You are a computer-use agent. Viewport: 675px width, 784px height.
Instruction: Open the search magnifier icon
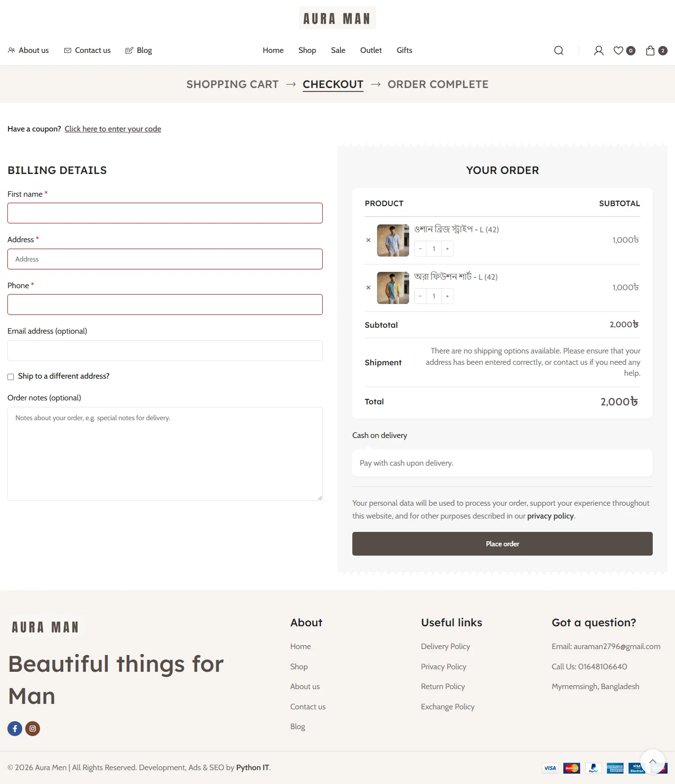559,50
